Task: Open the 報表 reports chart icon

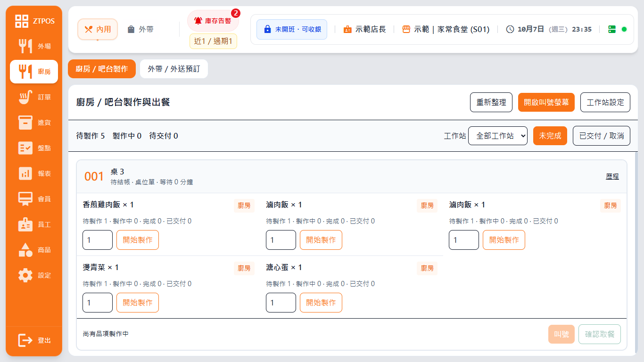Action: tap(25, 173)
